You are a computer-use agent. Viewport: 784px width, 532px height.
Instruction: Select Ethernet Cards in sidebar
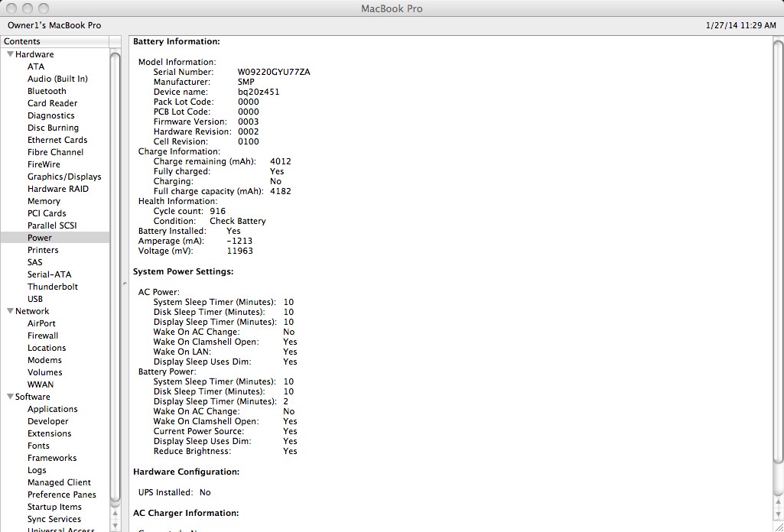point(57,140)
